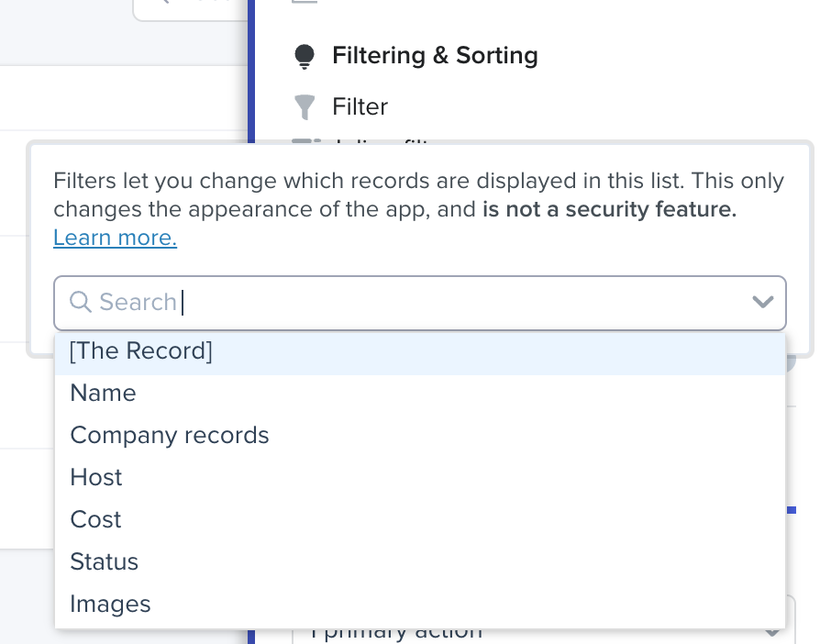Viewport: 831px width, 644px height.
Task: Open the Learn more link
Action: 115,239
